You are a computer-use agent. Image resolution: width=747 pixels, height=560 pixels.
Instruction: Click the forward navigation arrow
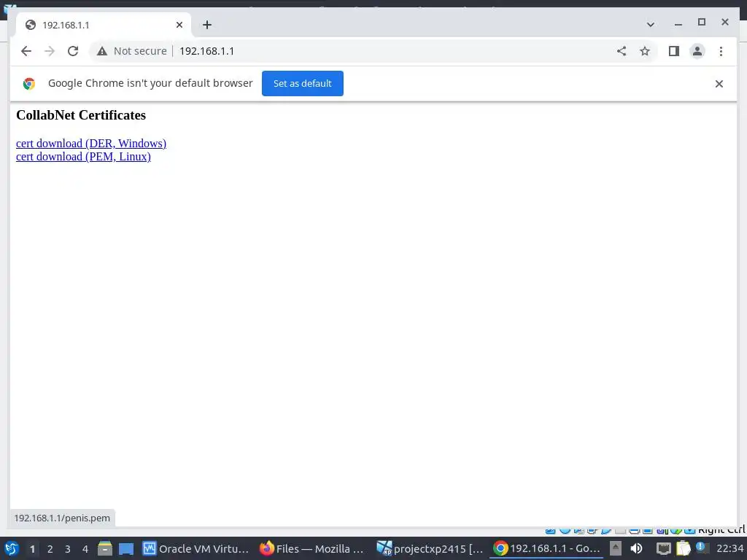(x=50, y=51)
